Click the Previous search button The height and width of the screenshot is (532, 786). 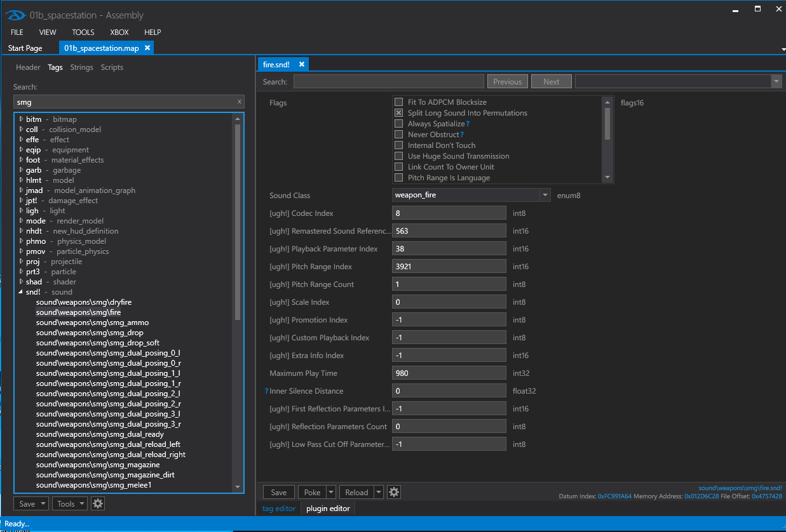[x=507, y=81]
